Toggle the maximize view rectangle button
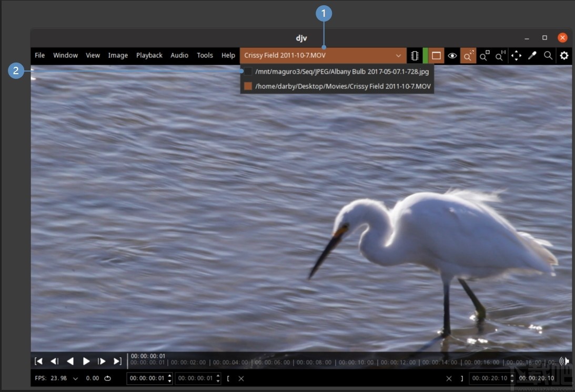 (436, 55)
